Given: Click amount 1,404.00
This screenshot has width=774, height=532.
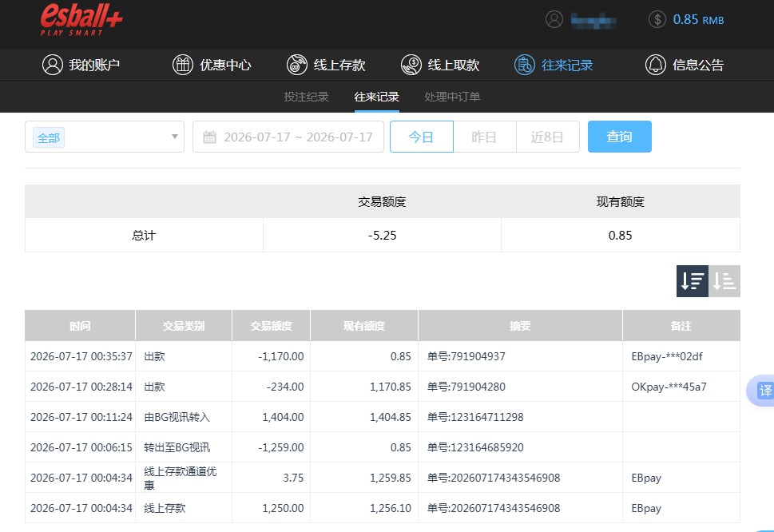Looking at the screenshot, I should tap(283, 417).
